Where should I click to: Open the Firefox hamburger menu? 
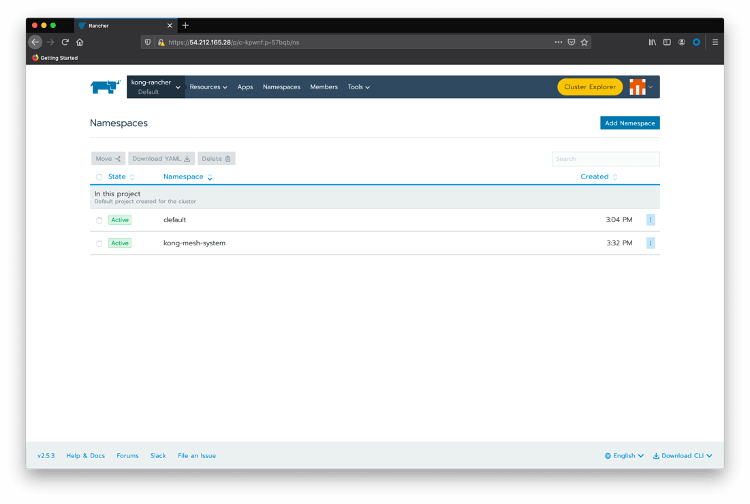[x=715, y=42]
